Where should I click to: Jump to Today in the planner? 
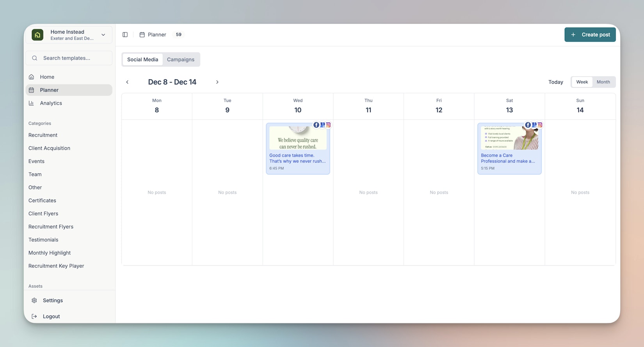click(555, 82)
